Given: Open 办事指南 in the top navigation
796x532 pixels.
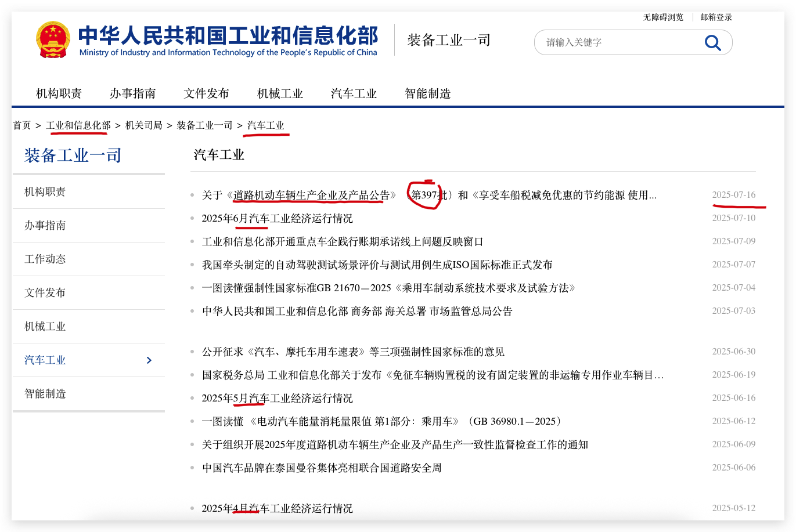Looking at the screenshot, I should (x=132, y=93).
